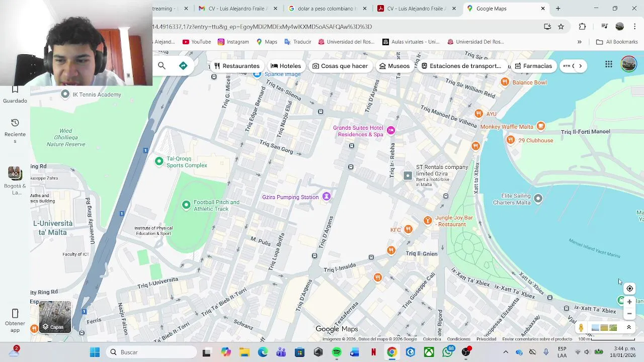The width and height of the screenshot is (644, 362).
Task: Bookmark this page with the star
Action: 561,27
